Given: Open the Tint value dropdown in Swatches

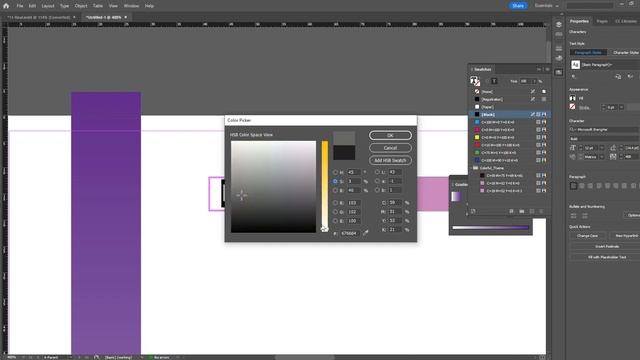Looking at the screenshot, I should click(534, 81).
